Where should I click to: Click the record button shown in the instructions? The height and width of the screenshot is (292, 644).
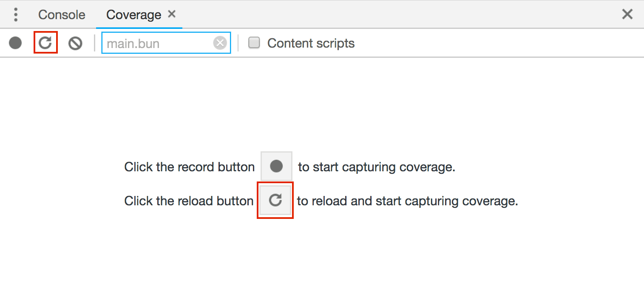click(x=276, y=166)
